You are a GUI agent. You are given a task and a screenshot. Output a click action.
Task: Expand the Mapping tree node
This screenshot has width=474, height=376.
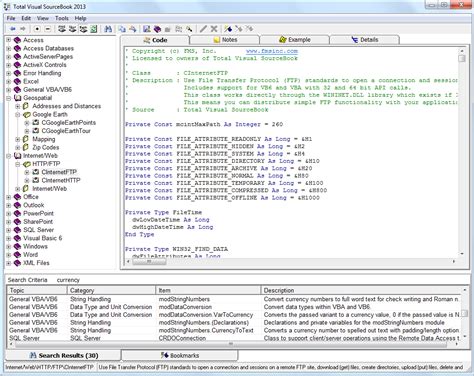(x=18, y=139)
